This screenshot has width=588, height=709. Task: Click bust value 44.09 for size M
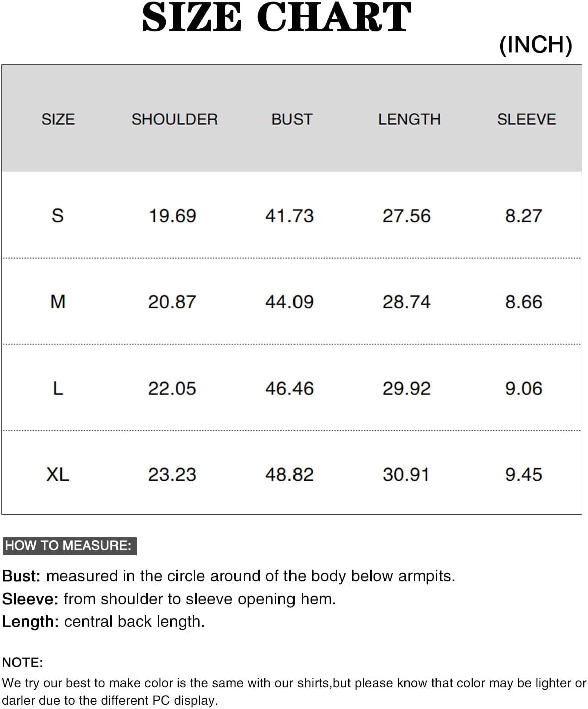pos(289,302)
